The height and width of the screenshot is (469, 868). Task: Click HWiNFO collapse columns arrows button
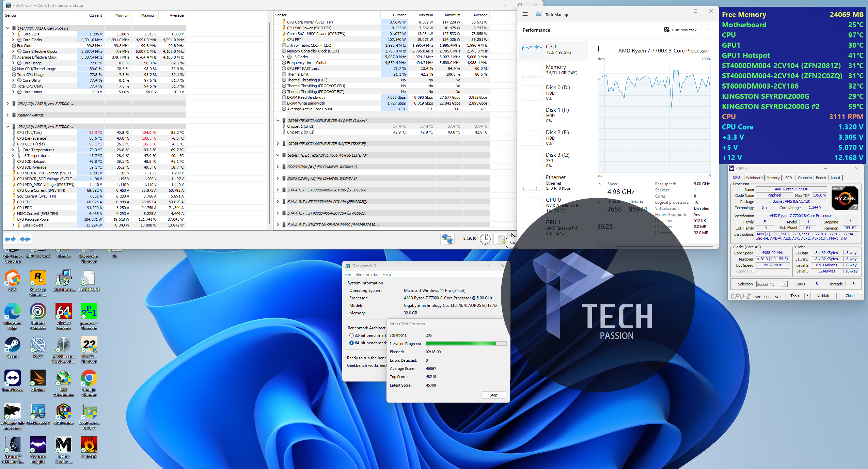25,239
